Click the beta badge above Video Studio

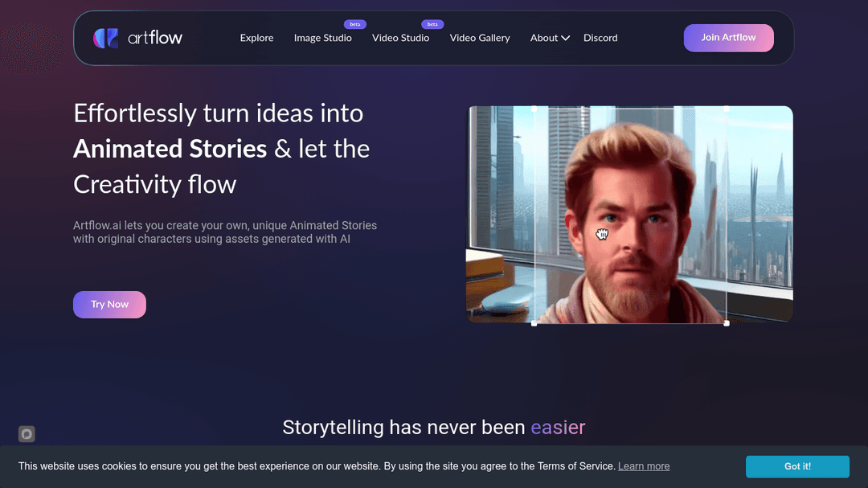(x=432, y=24)
